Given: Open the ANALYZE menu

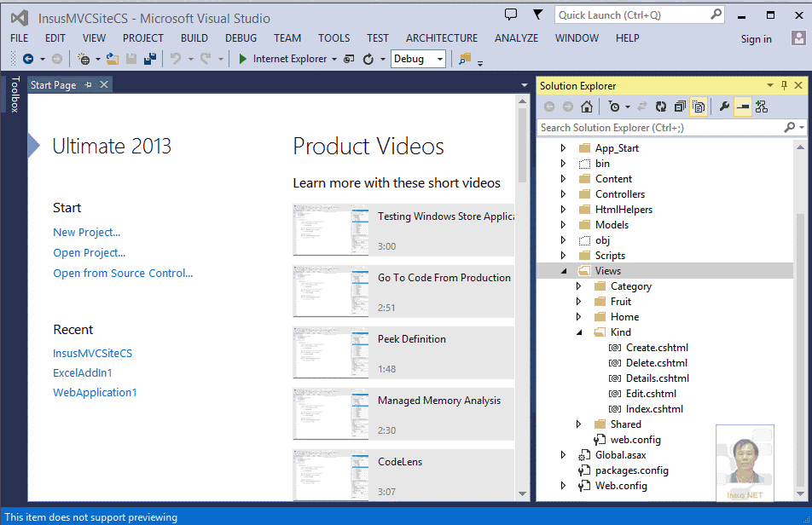Looking at the screenshot, I should [516, 38].
